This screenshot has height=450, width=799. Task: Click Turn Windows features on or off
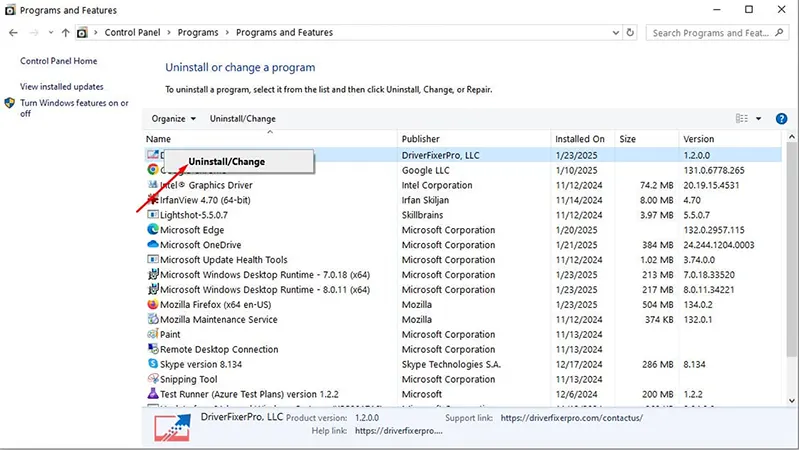coord(74,108)
